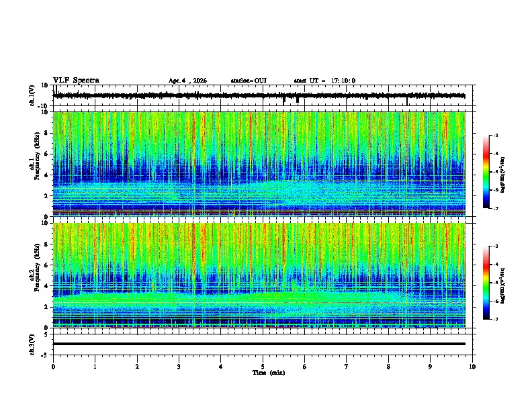
Task: Click the time axis tick label "0"
Action: point(53,367)
